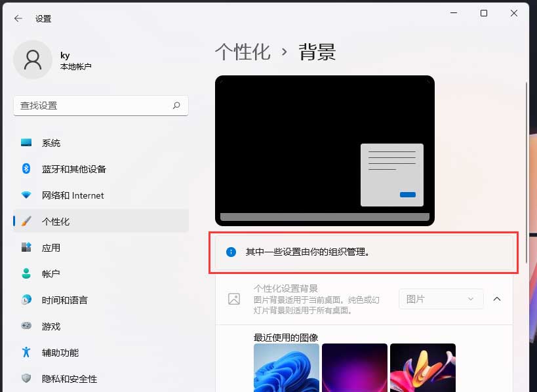Screen dimensions: 537x392
Task: Open 蓝牙和其他设备 settings
Action: point(73,169)
